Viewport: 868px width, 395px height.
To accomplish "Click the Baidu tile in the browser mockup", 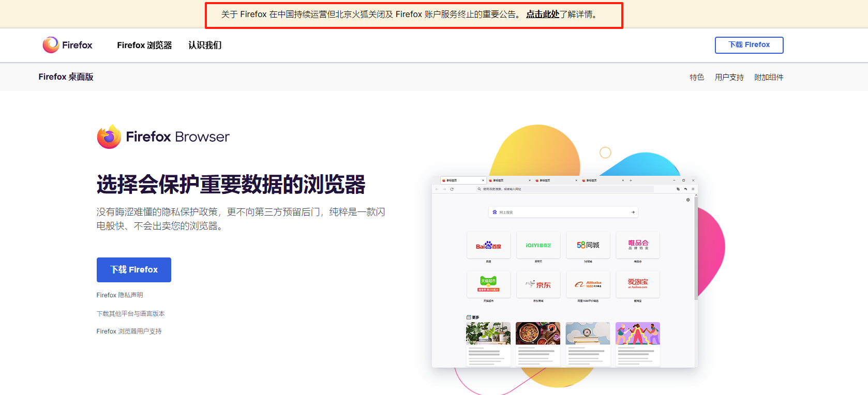I will (x=488, y=245).
